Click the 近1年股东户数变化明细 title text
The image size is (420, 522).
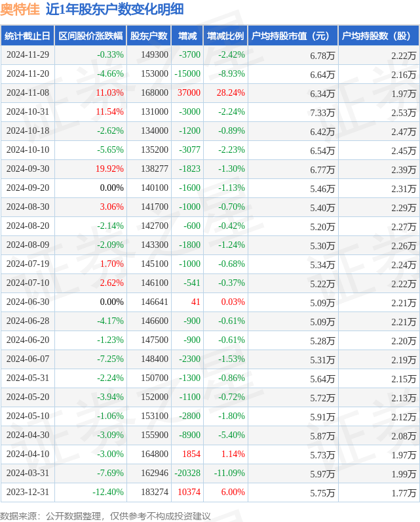115,9
